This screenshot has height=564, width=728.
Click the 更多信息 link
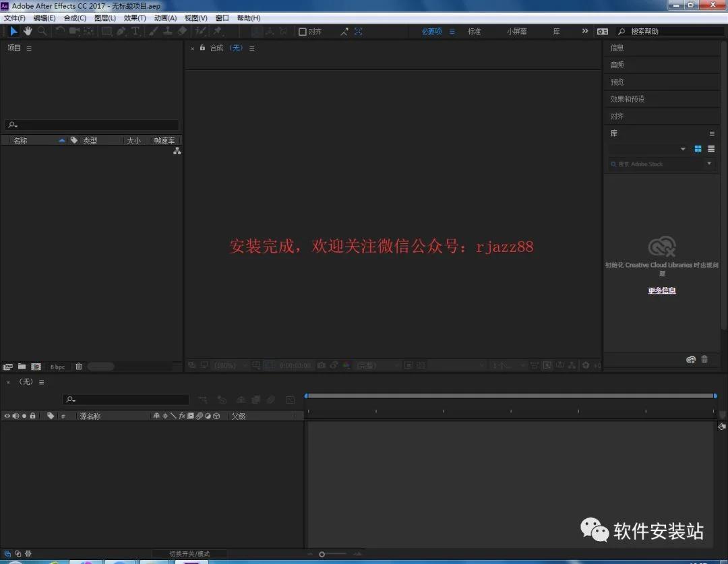pyautogui.click(x=662, y=290)
